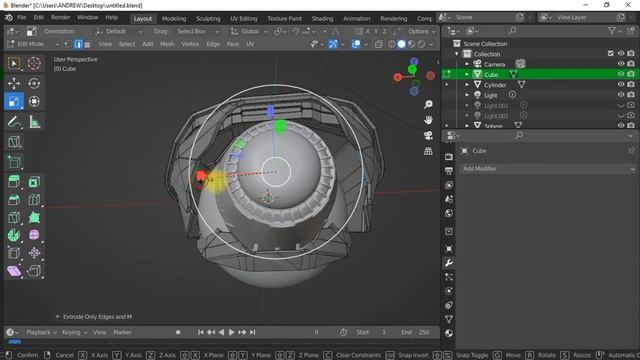Viewport: 640px width, 360px height.
Task: Toggle visibility eye for Light
Action: pos(621,94)
